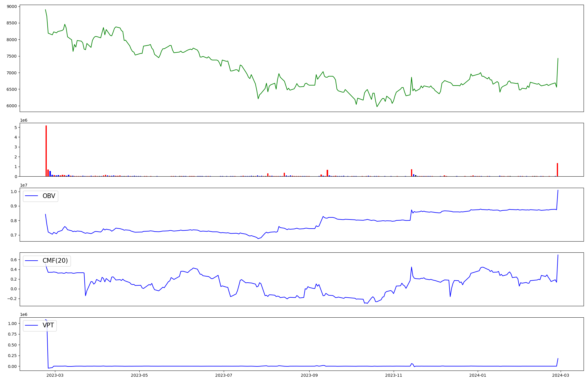Click the 1e7 exponent label above OBV chart
588x382 pixels.
click(24, 185)
